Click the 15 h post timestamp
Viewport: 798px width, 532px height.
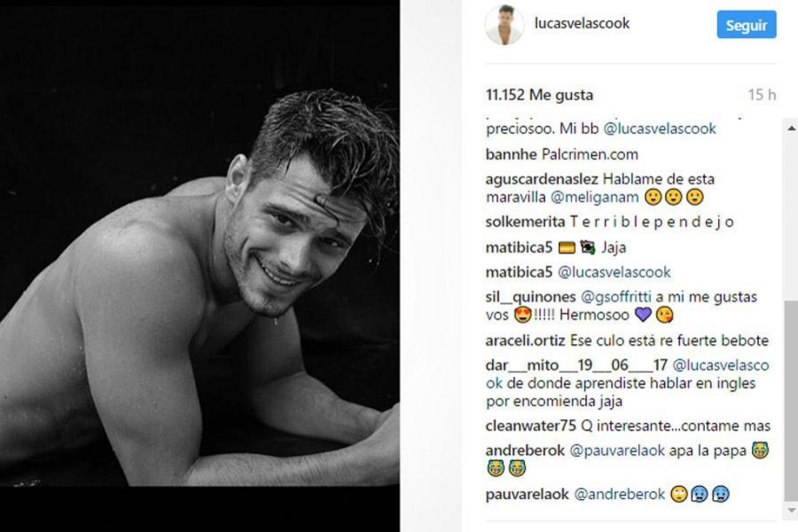click(762, 95)
